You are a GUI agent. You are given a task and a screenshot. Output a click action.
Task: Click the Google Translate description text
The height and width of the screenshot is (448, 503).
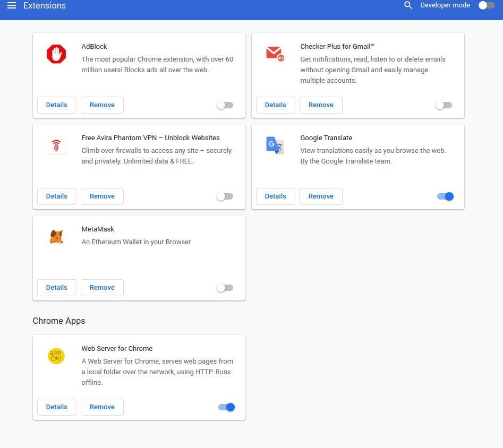coord(373,156)
